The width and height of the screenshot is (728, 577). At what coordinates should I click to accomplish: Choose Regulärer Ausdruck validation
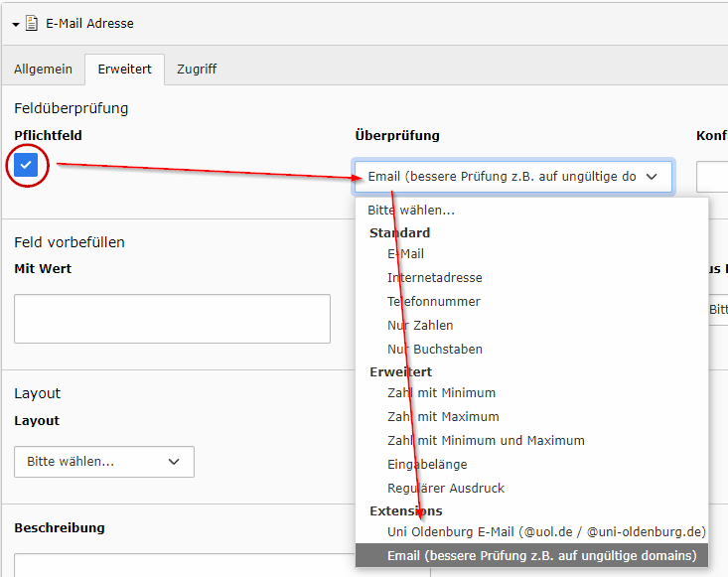pos(446,489)
